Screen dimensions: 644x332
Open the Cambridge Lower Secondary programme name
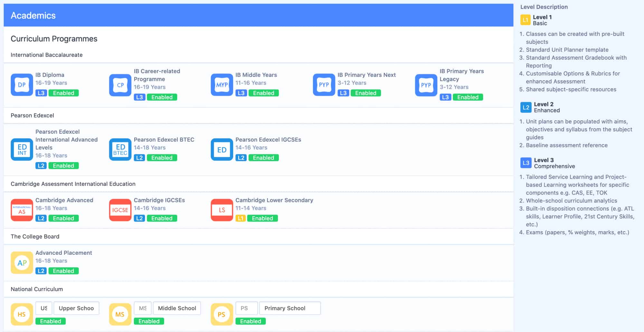(x=274, y=200)
